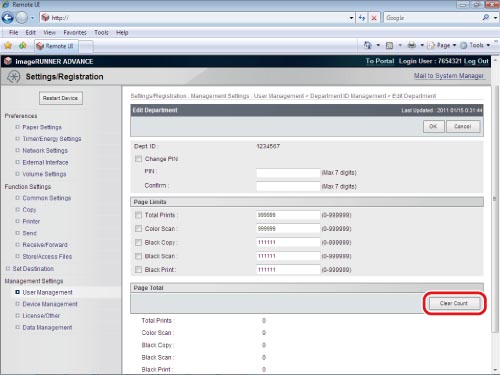The height and width of the screenshot is (375, 500).
Task: Enable the Total Prints limit checkbox
Action: pos(138,215)
